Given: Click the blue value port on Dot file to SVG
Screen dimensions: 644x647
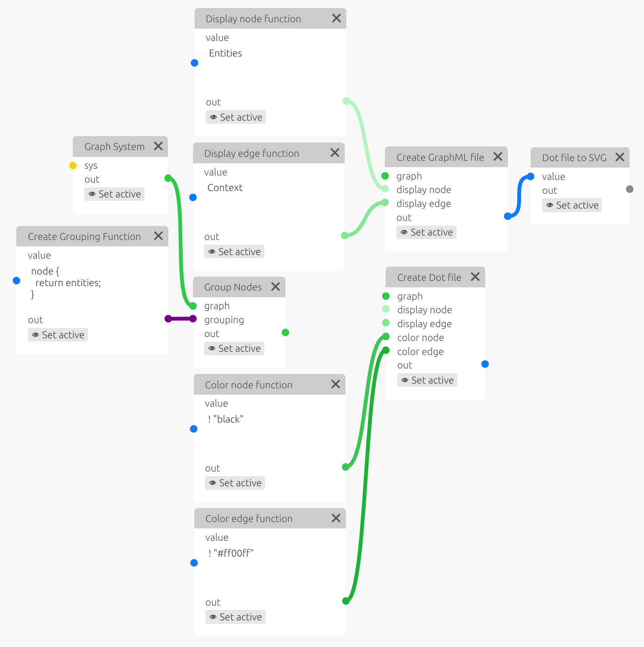Looking at the screenshot, I should point(531,177).
